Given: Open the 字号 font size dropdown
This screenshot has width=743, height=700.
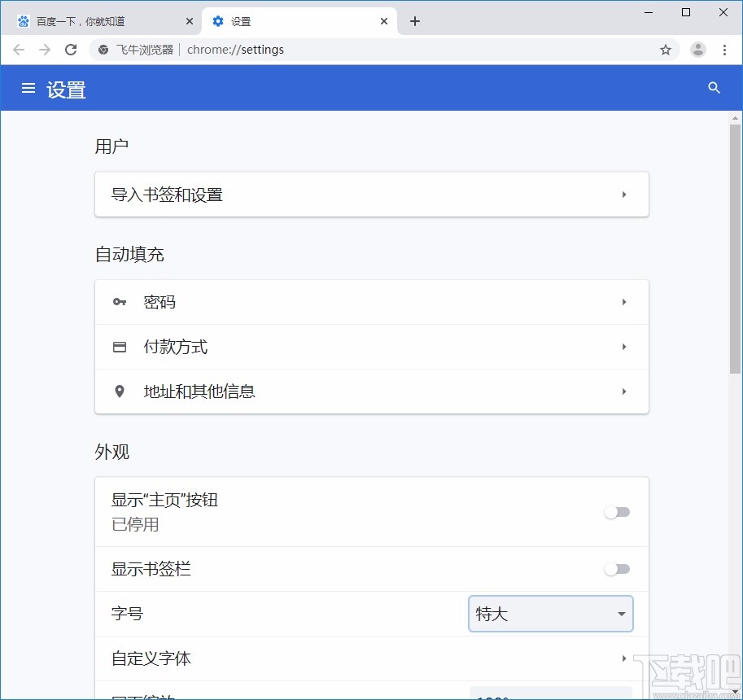Looking at the screenshot, I should click(x=550, y=614).
